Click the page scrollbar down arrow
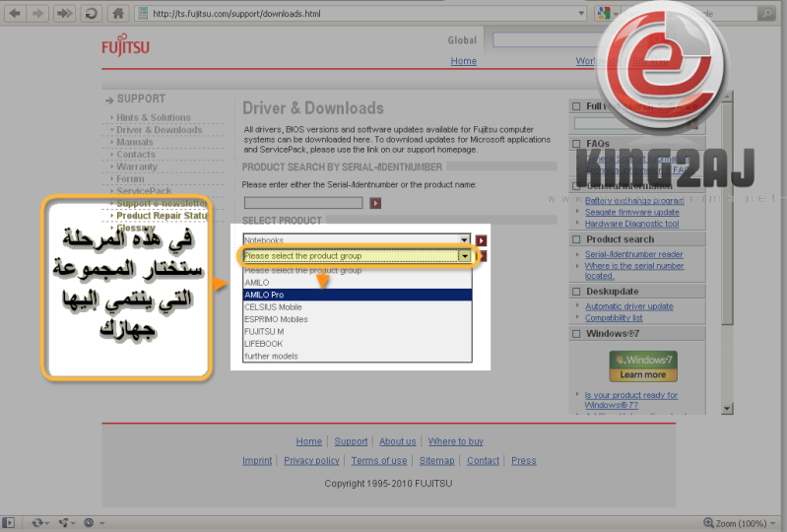This screenshot has width=787, height=532. point(727,408)
